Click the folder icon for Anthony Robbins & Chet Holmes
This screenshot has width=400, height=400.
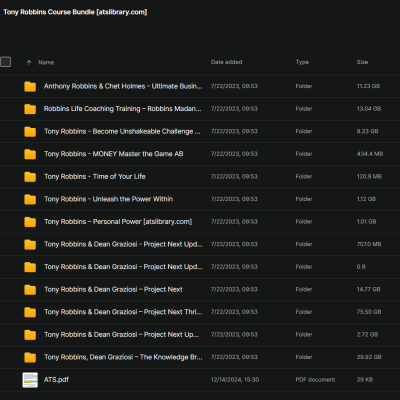[30, 86]
